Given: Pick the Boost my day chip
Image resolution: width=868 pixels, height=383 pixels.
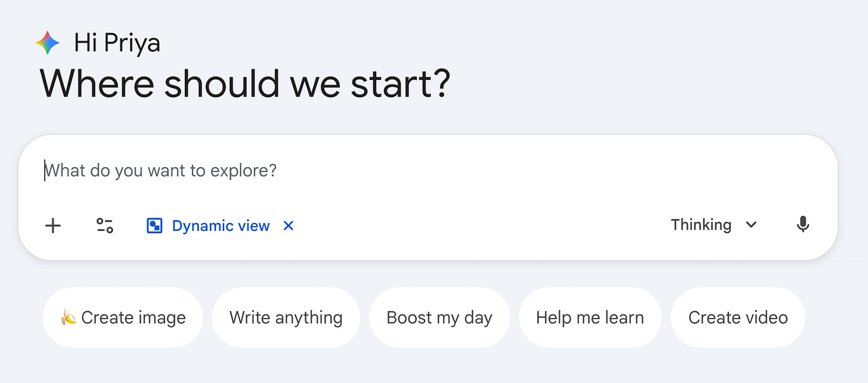Looking at the screenshot, I should pyautogui.click(x=439, y=317).
